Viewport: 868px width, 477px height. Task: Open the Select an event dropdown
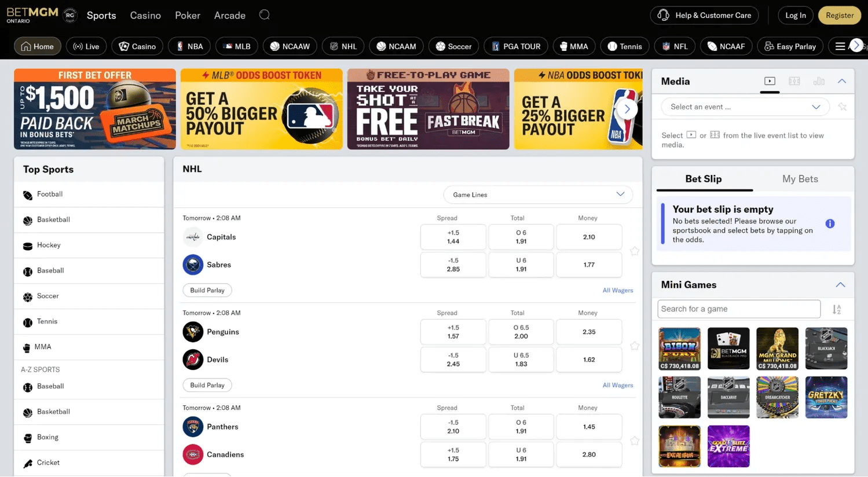click(745, 107)
